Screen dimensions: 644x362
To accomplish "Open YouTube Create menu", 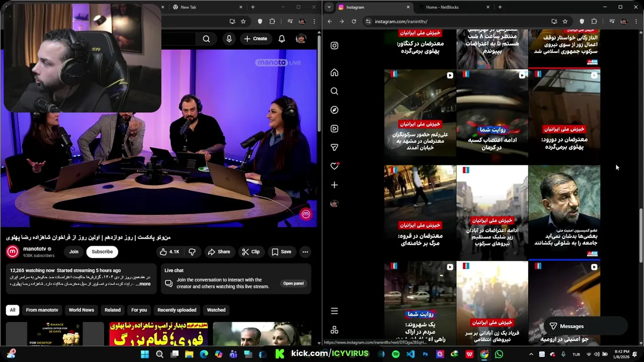I will coord(256,39).
